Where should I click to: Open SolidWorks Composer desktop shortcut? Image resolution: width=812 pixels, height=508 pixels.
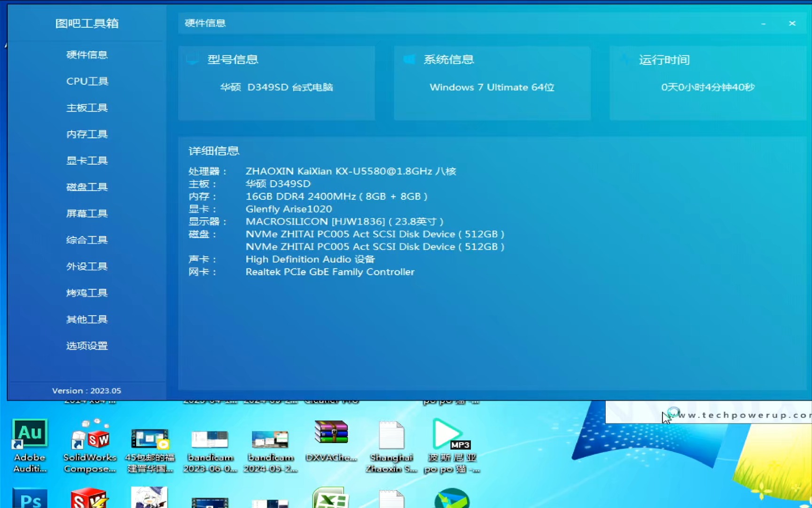coord(90,445)
